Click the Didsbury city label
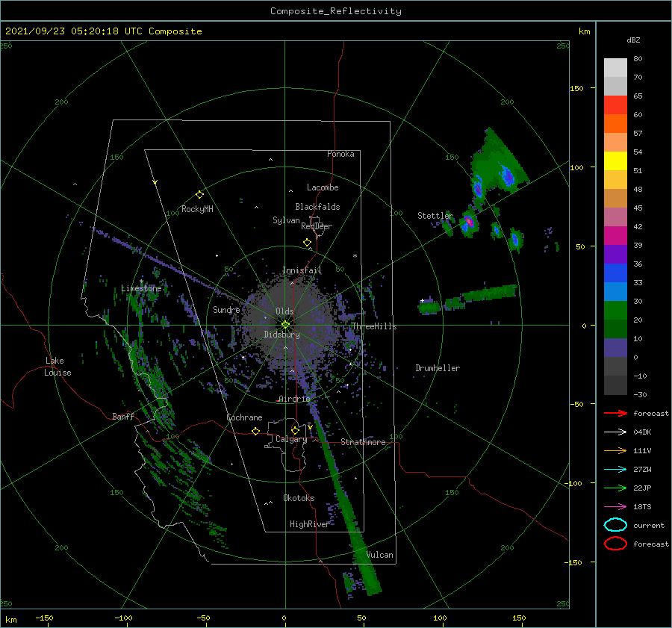The width and height of the screenshot is (672, 628). (x=282, y=335)
